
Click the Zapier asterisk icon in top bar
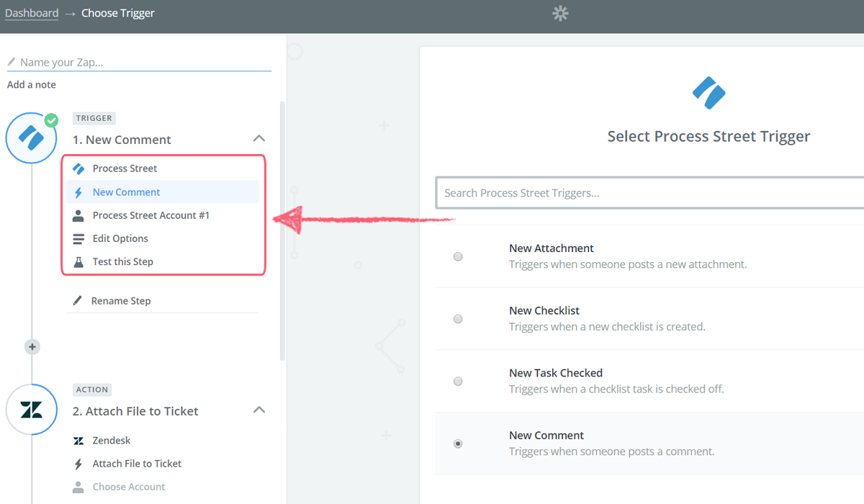(560, 13)
